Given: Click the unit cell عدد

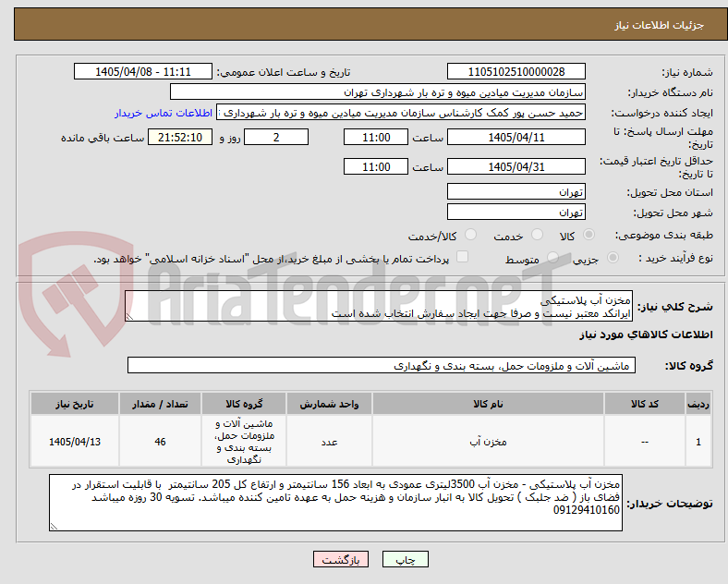Looking at the screenshot, I should pos(329,442).
